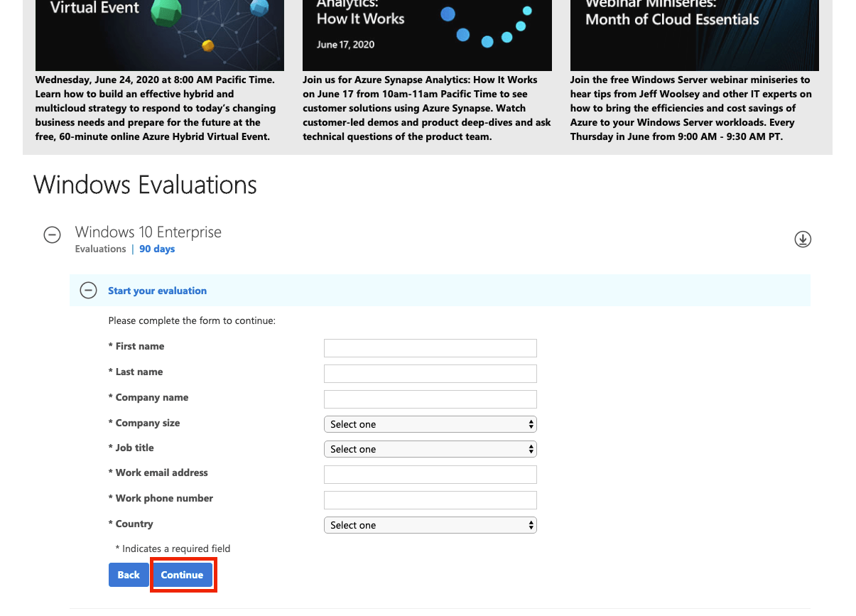This screenshot has height=616, width=856.
Task: Click the download arrow icon
Action: pos(802,239)
